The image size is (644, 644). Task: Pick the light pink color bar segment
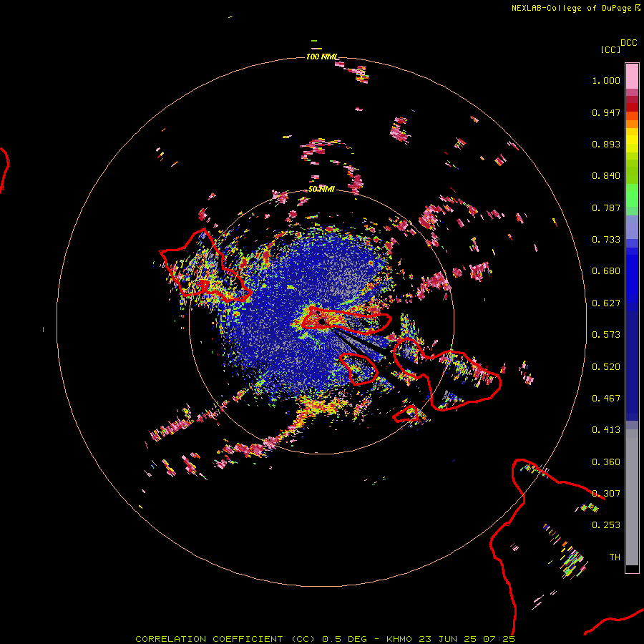point(632,77)
